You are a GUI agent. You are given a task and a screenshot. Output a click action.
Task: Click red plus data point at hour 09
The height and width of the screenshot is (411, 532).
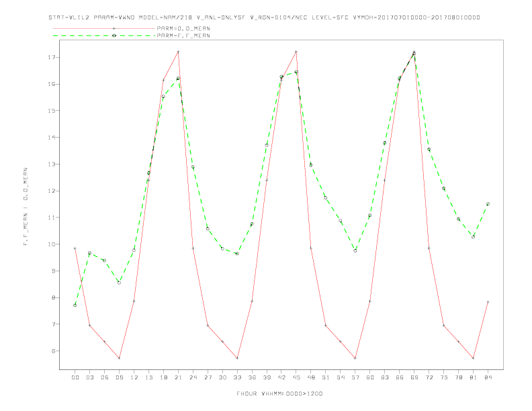coord(119,358)
